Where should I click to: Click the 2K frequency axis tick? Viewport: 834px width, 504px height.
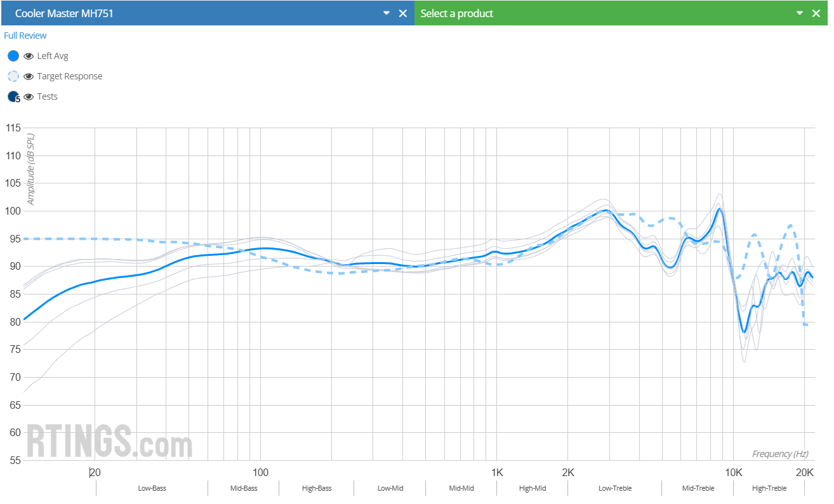point(568,472)
